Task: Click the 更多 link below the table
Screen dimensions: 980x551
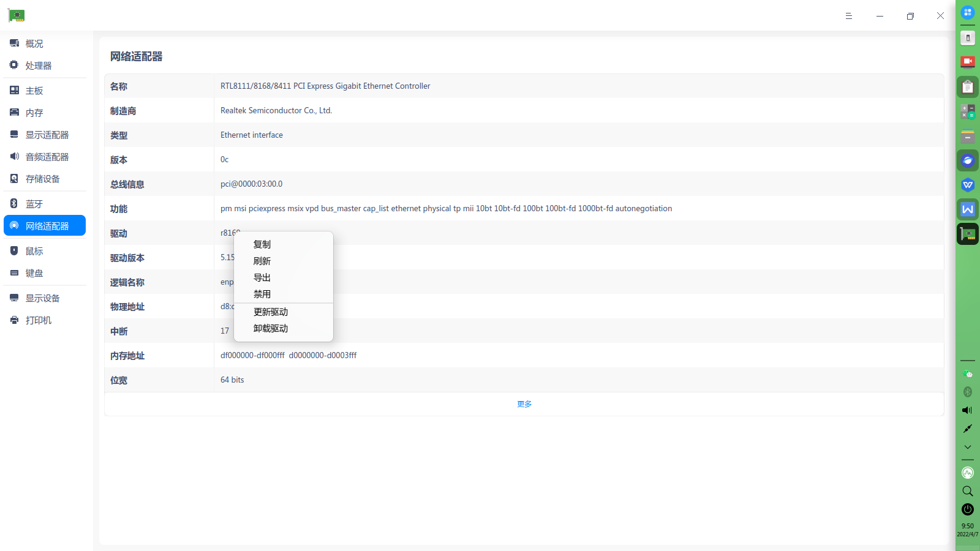Action: [524, 404]
